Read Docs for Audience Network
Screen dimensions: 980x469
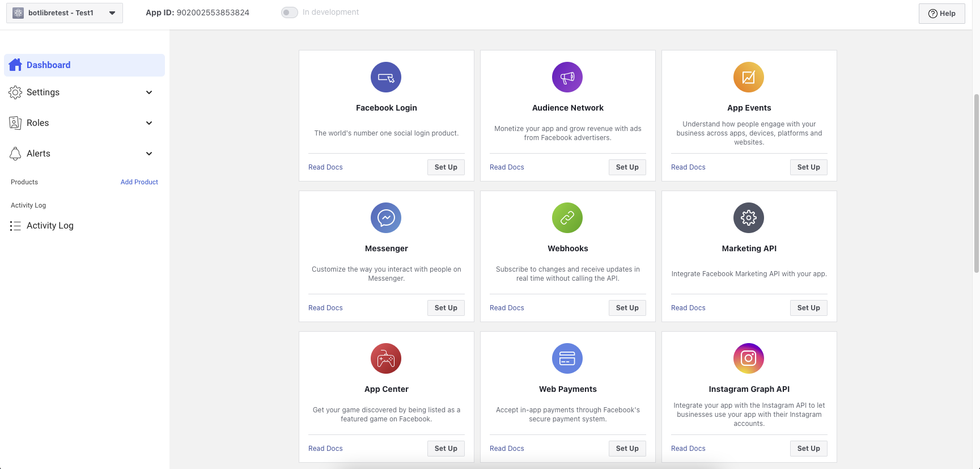click(x=507, y=167)
